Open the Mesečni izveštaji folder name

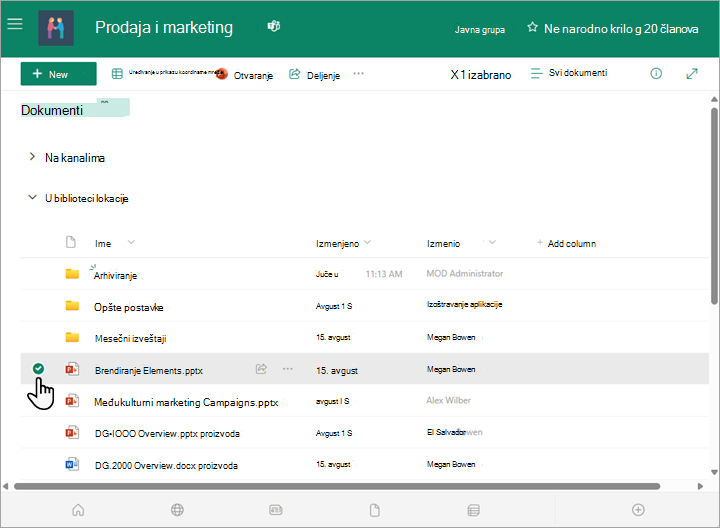tap(130, 339)
